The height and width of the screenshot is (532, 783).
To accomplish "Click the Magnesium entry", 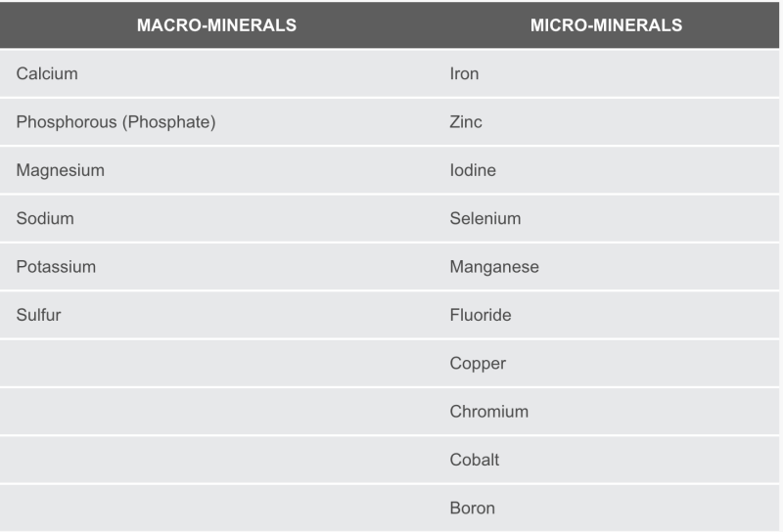I will tap(61, 170).
